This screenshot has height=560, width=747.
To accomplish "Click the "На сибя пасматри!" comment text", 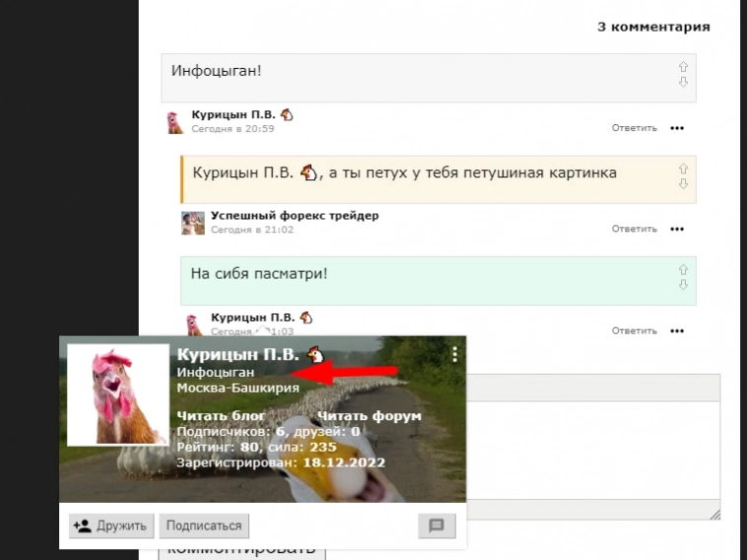I will tap(259, 274).
